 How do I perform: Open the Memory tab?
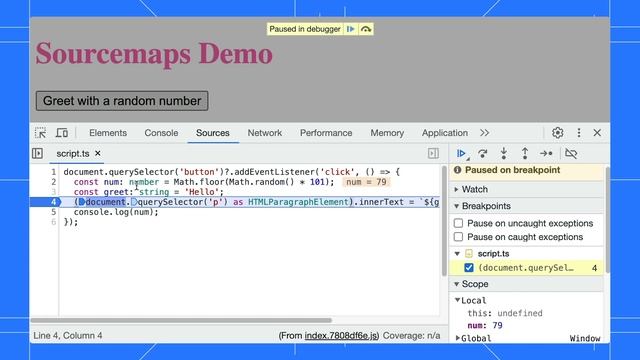tap(387, 133)
